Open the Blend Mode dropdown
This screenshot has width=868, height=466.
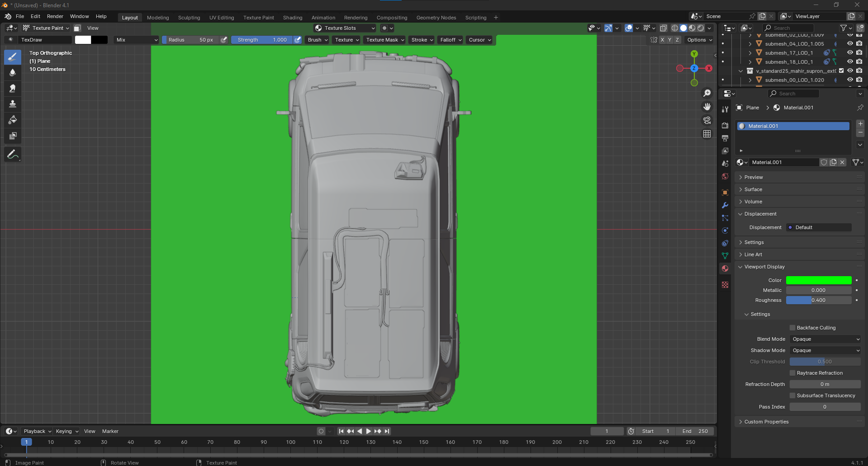click(825, 339)
